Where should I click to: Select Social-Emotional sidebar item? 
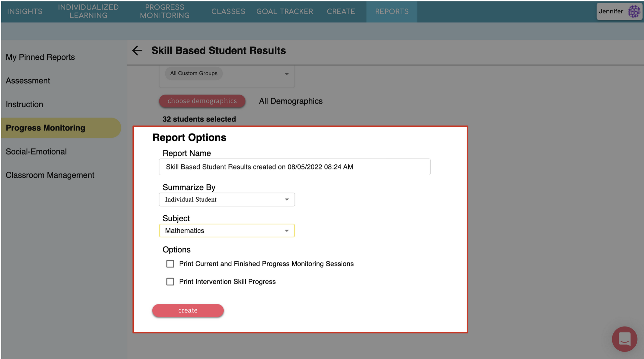(x=36, y=152)
